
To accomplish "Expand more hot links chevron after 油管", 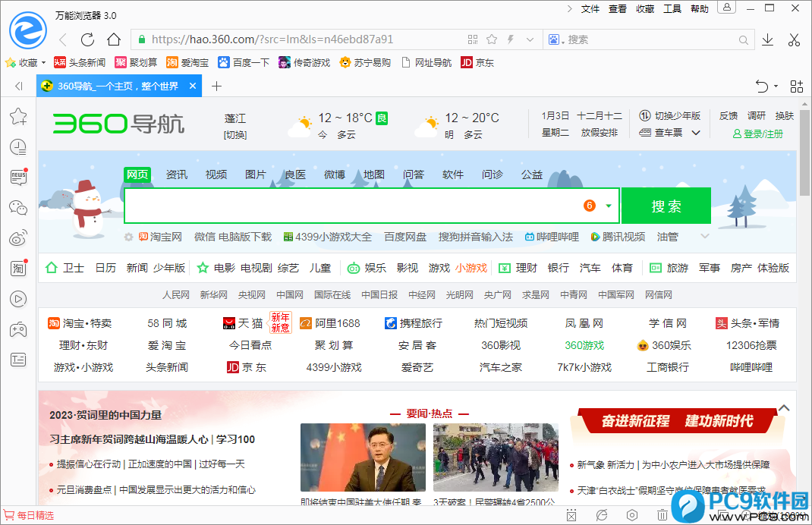I will (705, 237).
